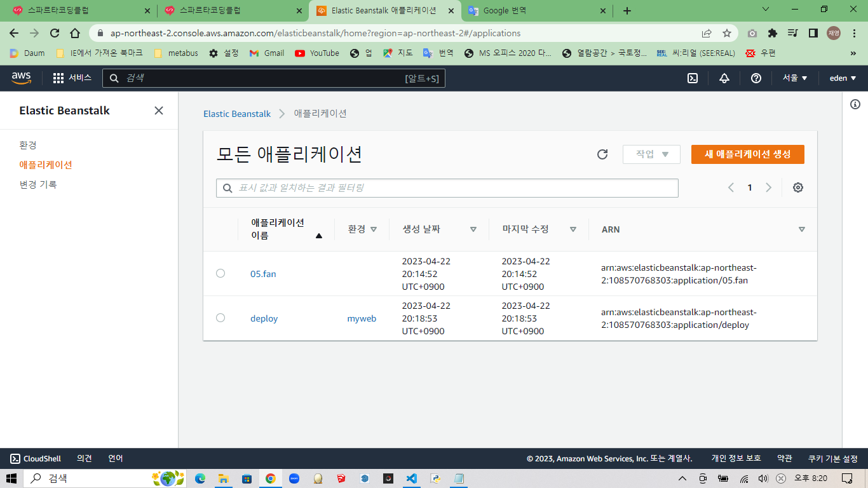Go to 환경 in the side navigation
This screenshot has width=868, height=488.
(28, 146)
